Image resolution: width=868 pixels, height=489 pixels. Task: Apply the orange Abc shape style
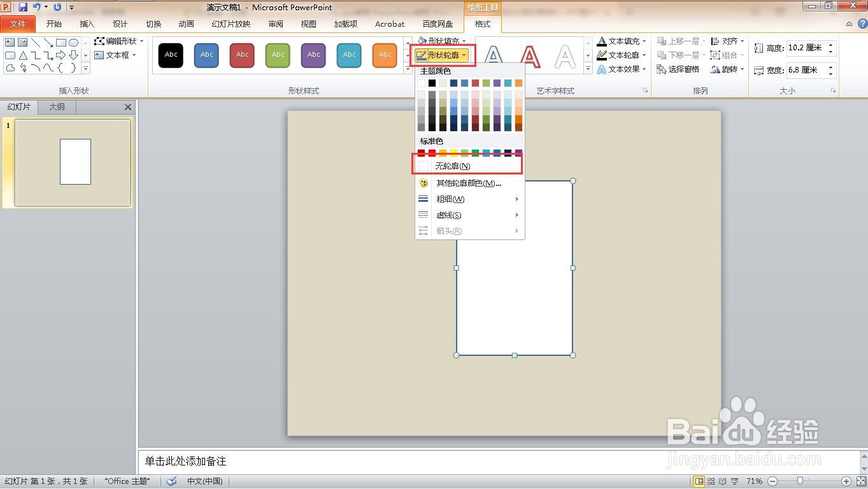[385, 55]
